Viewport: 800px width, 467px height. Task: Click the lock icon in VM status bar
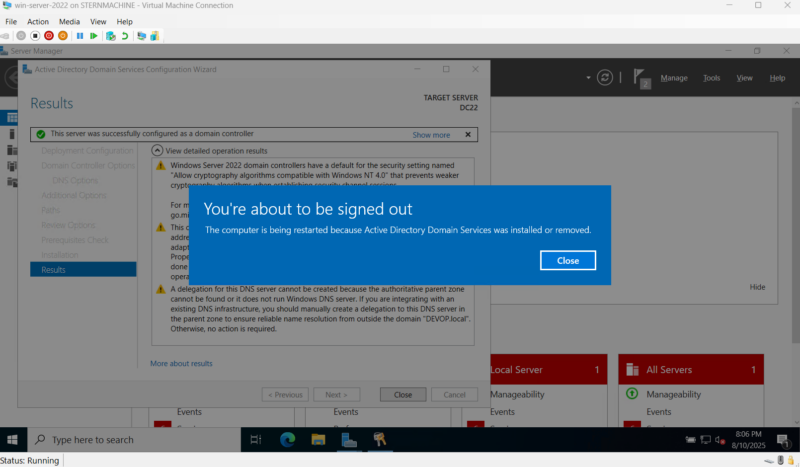point(791,461)
